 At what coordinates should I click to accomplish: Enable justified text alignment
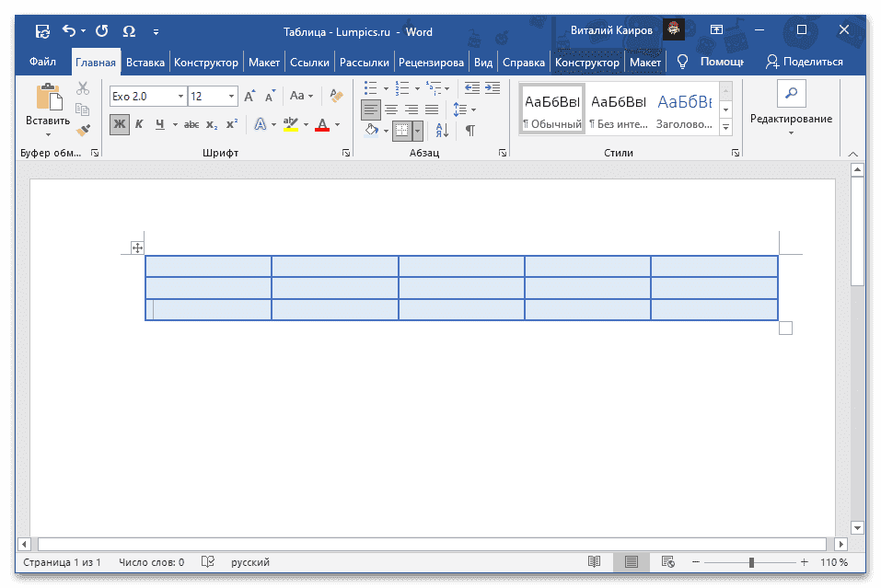coord(431,110)
